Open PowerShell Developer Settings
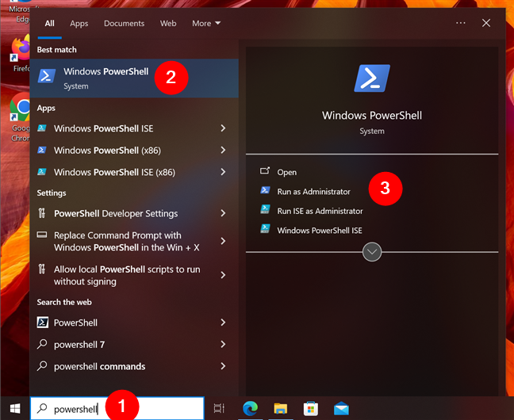Viewport: 514px width, 420px height. pyautogui.click(x=116, y=214)
